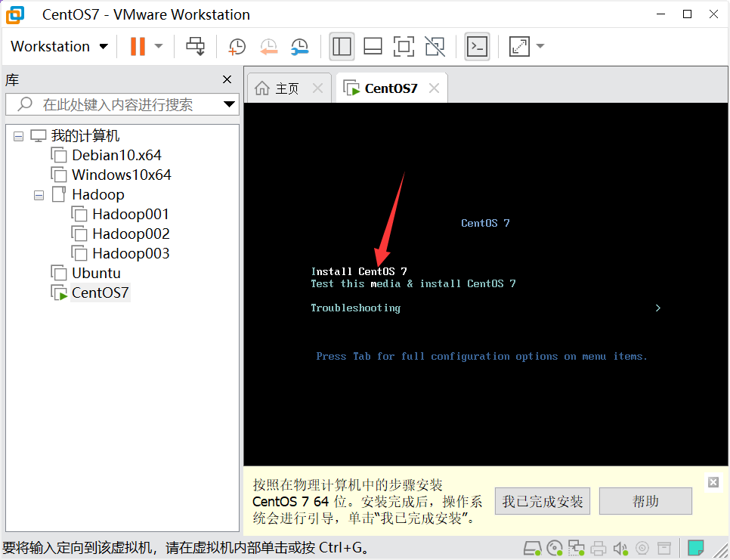Select Install CentOS 7 boot option
Screen dimensions: 730x560
click(x=359, y=271)
